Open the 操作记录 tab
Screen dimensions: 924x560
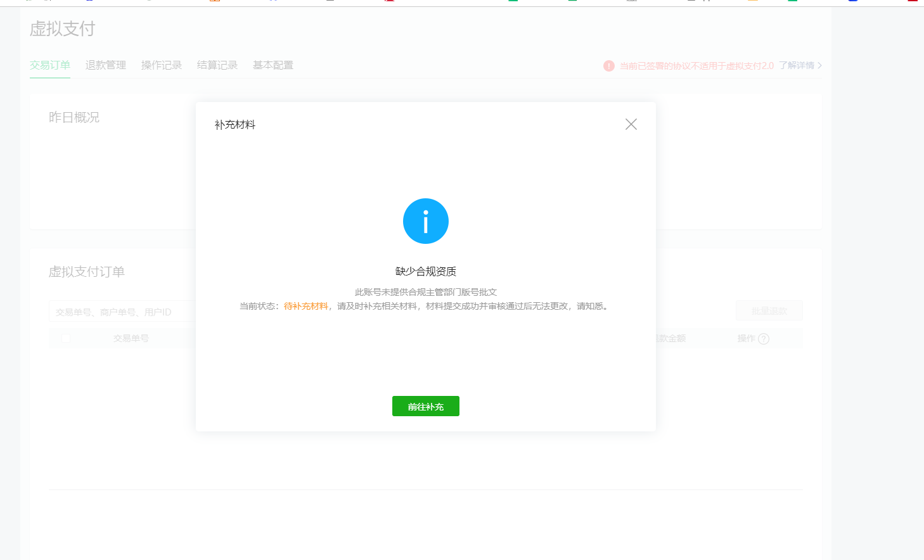tap(162, 65)
